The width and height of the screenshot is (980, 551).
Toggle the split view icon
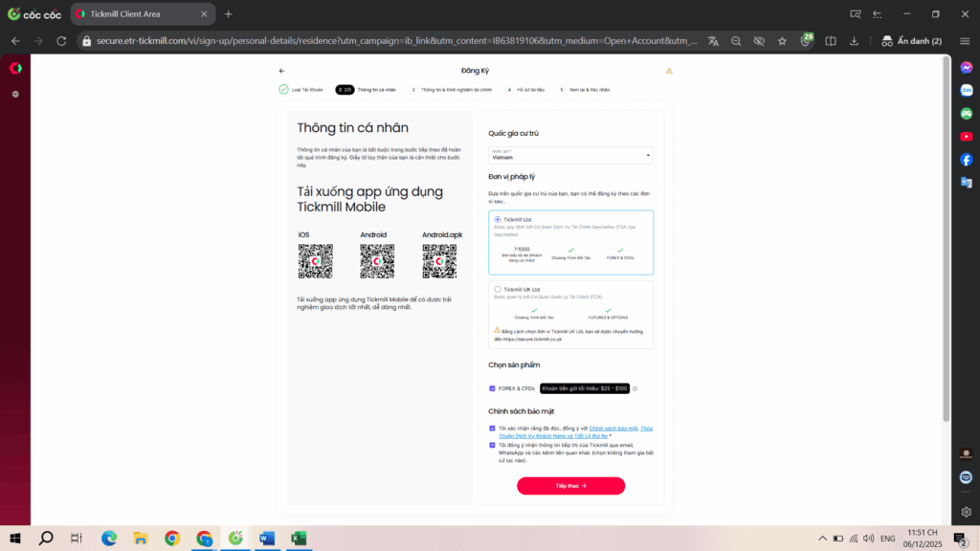pyautogui.click(x=831, y=41)
